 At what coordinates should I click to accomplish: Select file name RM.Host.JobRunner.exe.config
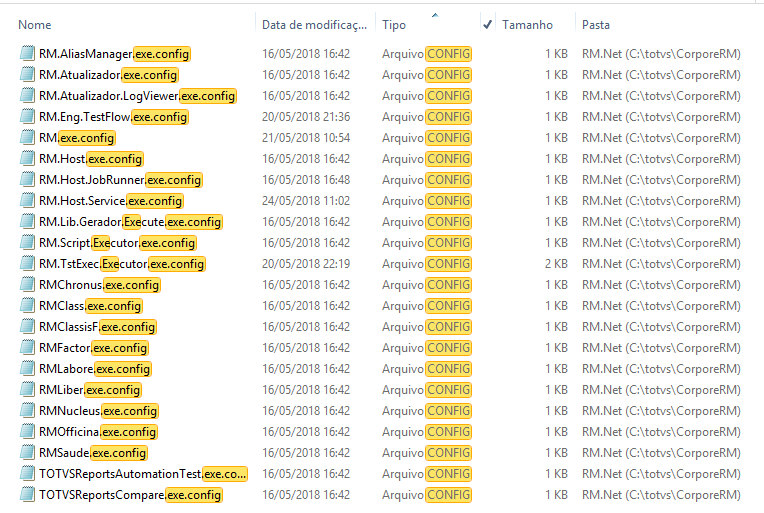point(120,180)
